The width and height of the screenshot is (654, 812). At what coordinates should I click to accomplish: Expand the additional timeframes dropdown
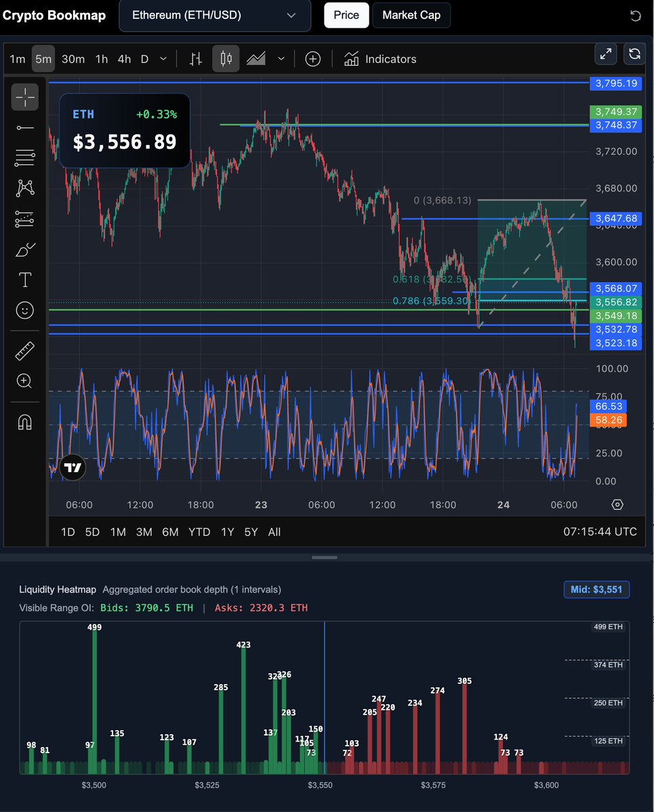[x=163, y=59]
